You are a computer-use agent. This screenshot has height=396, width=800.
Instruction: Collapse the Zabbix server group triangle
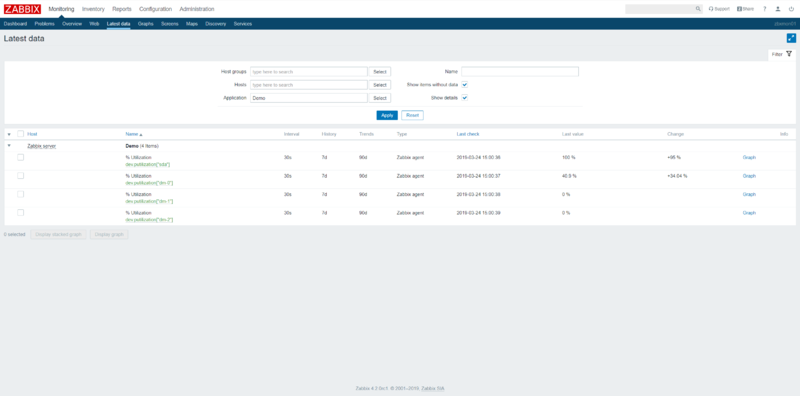point(9,145)
